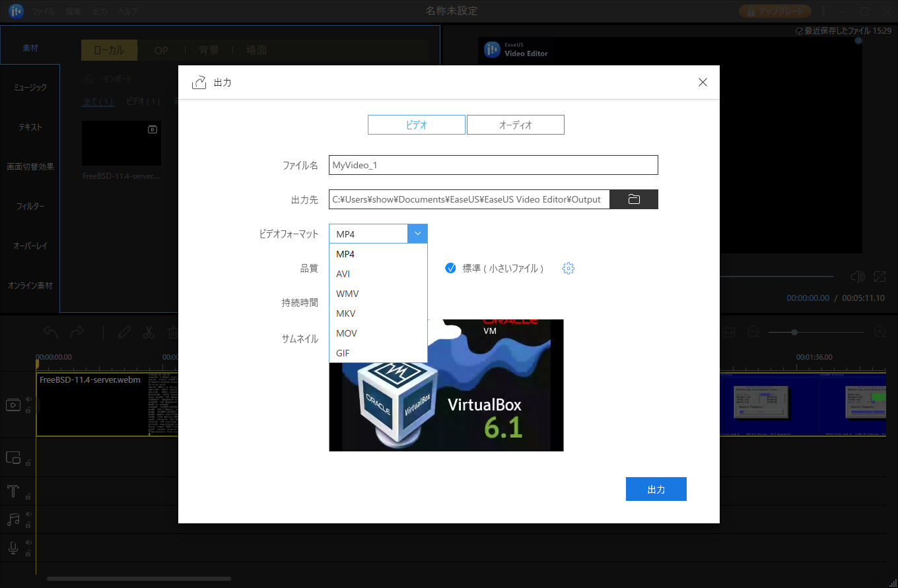Select the ローカル media tab

point(109,50)
